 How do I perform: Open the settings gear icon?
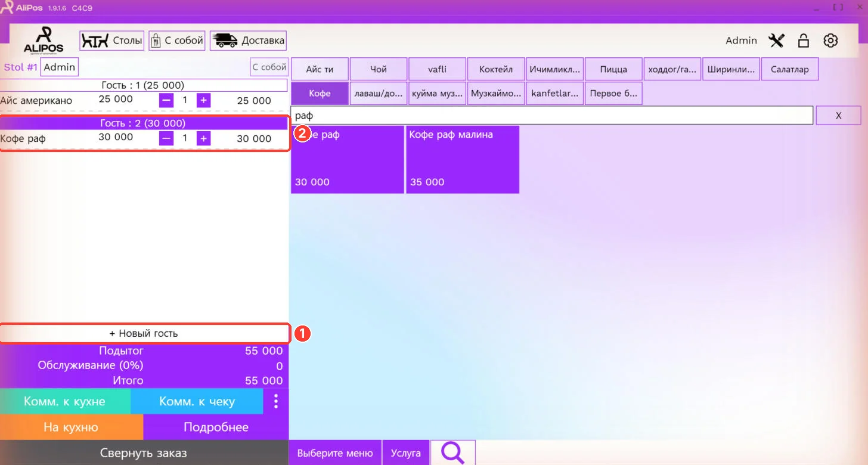coord(830,41)
